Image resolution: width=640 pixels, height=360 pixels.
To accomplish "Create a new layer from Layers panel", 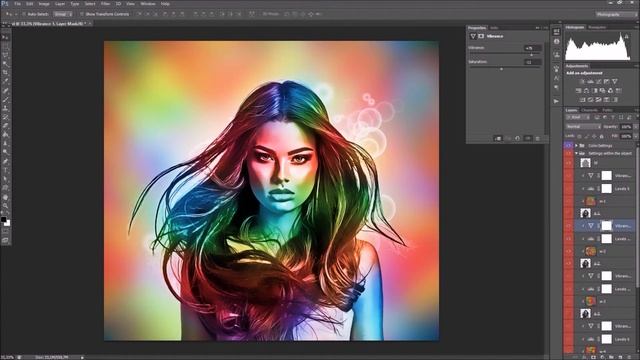I will click(621, 357).
